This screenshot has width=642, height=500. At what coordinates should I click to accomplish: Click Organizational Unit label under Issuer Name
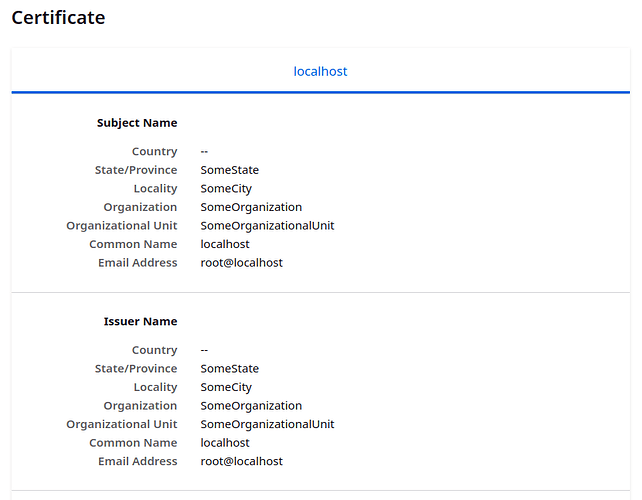tap(122, 424)
